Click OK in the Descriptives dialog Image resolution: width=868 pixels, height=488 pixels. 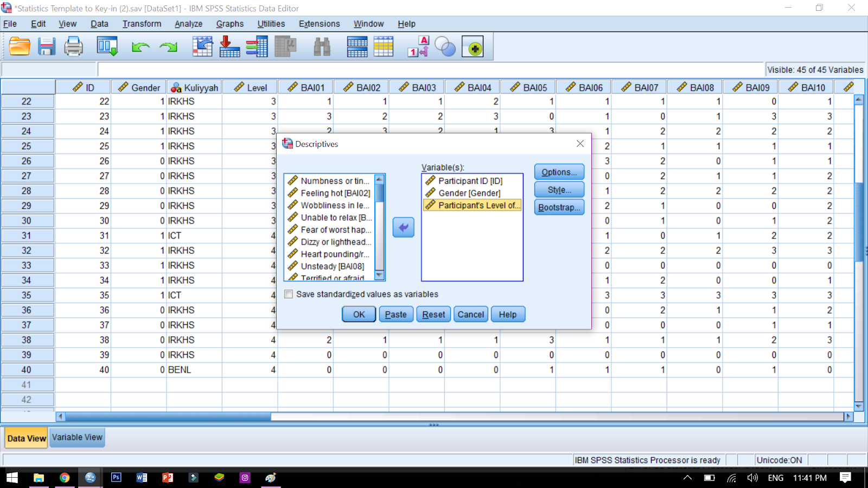tap(359, 314)
